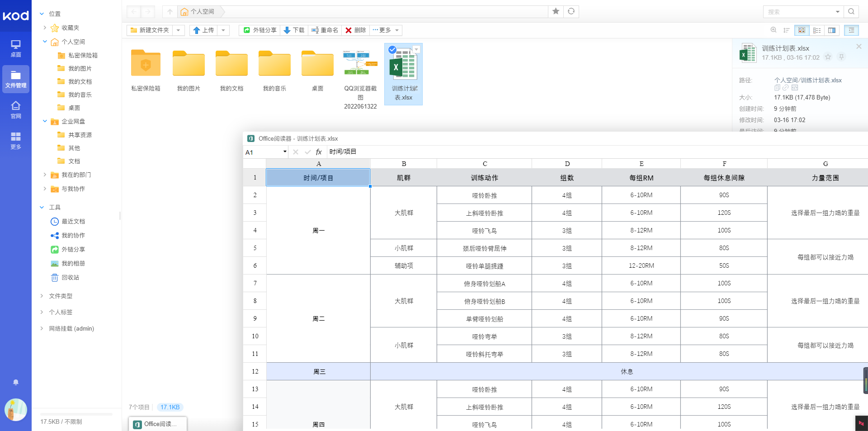Image resolution: width=868 pixels, height=431 pixels.
Task: Click the embed code icon under the path
Action: point(795,88)
